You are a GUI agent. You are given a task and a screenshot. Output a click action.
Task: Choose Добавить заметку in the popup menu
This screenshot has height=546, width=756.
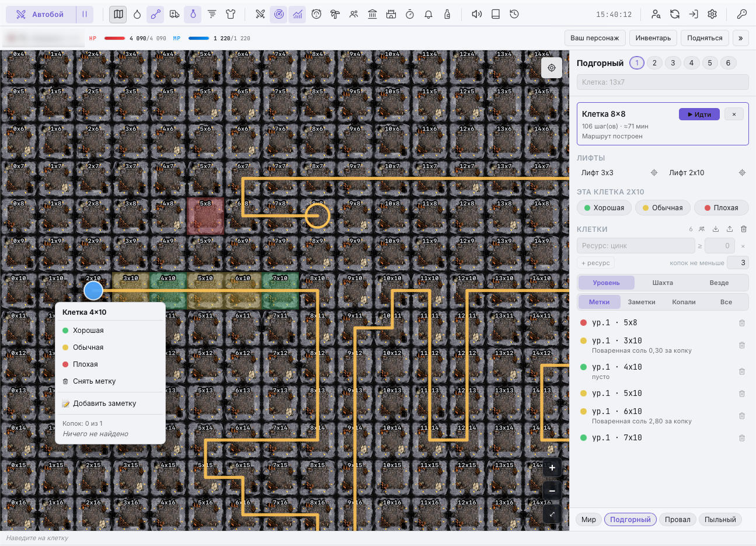click(110, 404)
